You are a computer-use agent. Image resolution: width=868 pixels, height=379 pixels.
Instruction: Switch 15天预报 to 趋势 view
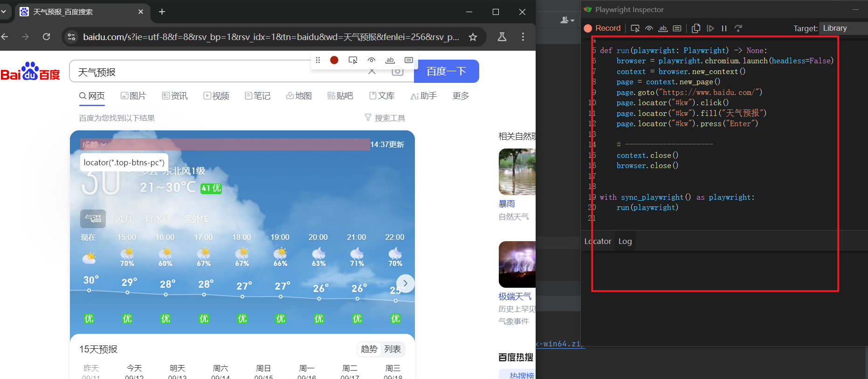[x=369, y=349]
